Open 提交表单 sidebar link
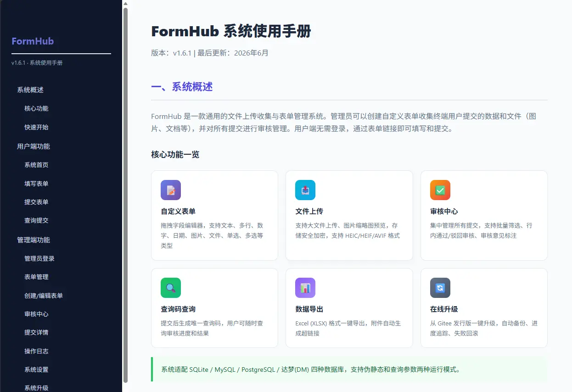The width and height of the screenshot is (572, 392). 36,202
